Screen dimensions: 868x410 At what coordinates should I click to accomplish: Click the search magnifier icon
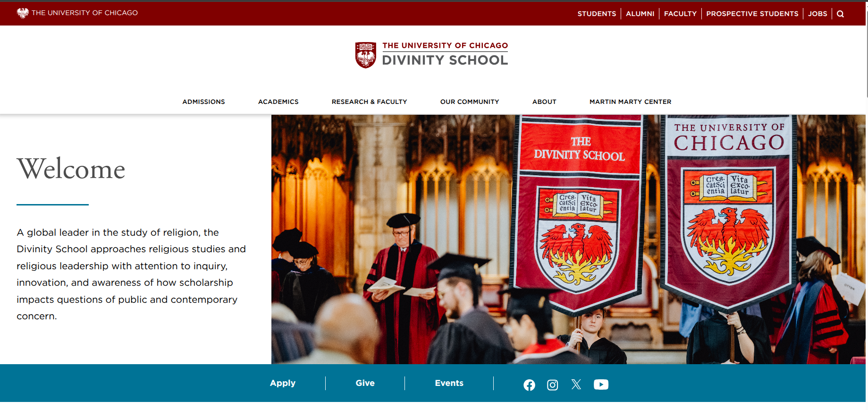click(x=840, y=14)
